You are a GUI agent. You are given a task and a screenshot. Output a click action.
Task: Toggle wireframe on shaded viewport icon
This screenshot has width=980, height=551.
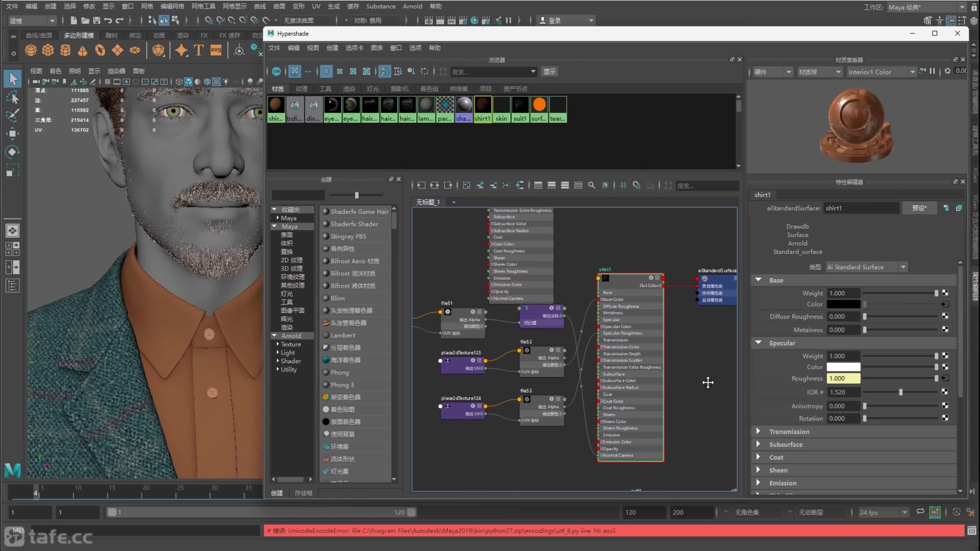[207, 82]
